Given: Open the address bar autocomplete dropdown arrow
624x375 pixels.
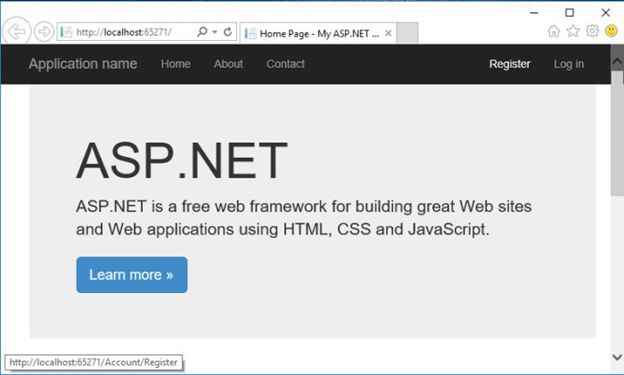Looking at the screenshot, I should 214,32.
